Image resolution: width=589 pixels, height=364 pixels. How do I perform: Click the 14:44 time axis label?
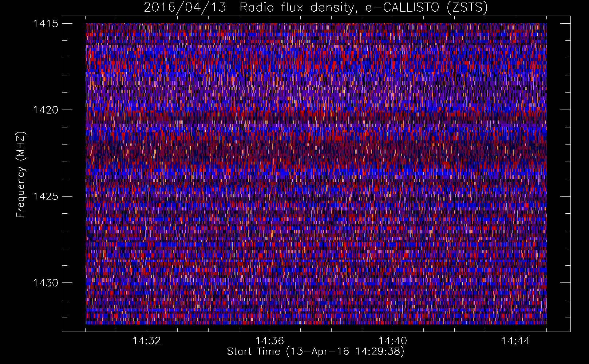point(516,341)
